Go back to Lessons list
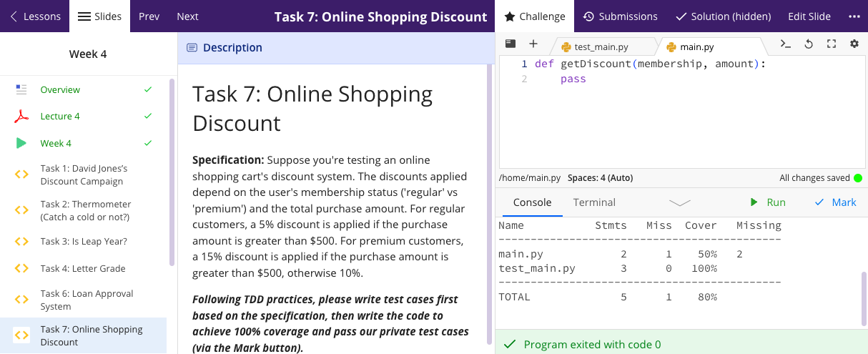The height and width of the screenshot is (354, 868). coord(34,16)
